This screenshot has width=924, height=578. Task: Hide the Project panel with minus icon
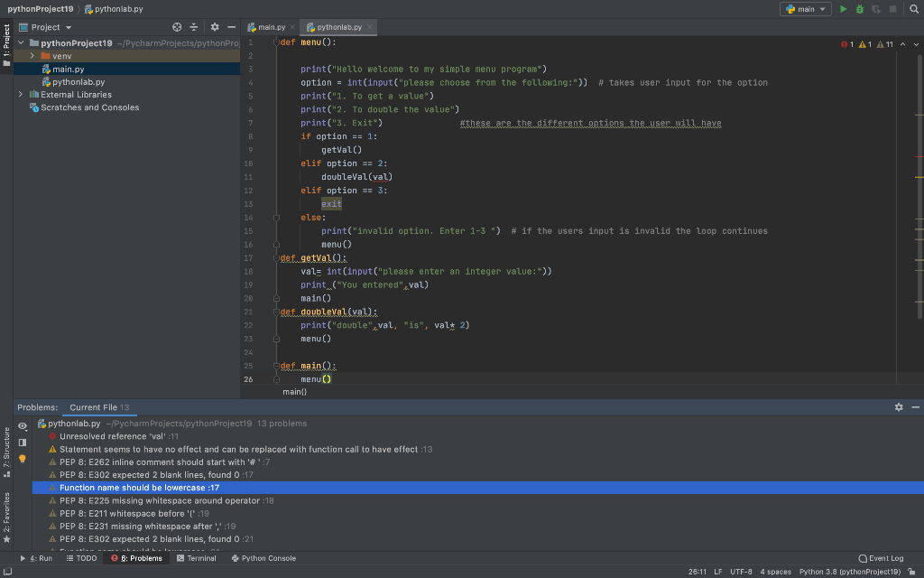[231, 28]
